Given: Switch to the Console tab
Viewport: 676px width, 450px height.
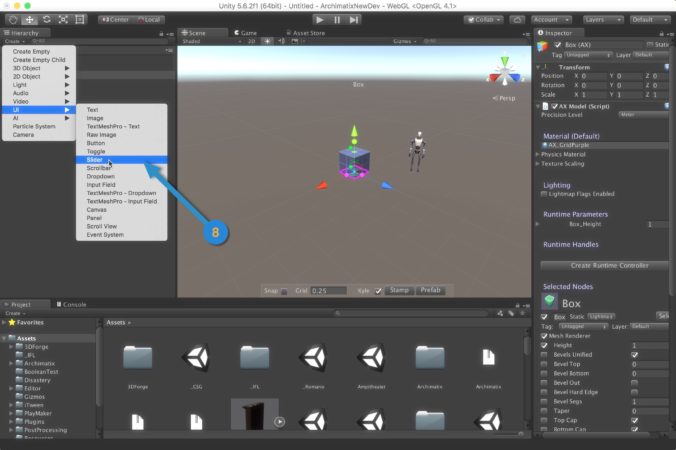Looking at the screenshot, I should click(71, 304).
